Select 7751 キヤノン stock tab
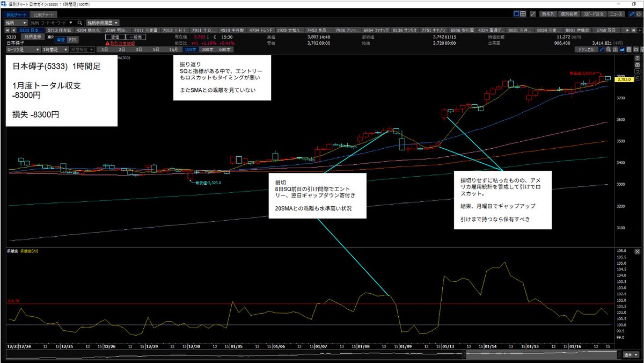The width and height of the screenshot is (644, 363). [x=435, y=31]
